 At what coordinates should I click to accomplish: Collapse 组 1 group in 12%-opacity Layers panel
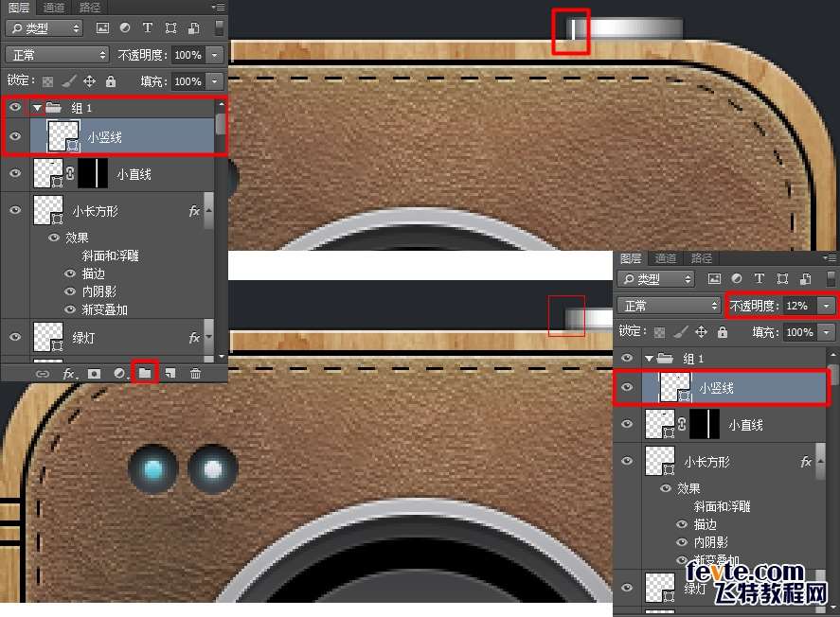649,359
